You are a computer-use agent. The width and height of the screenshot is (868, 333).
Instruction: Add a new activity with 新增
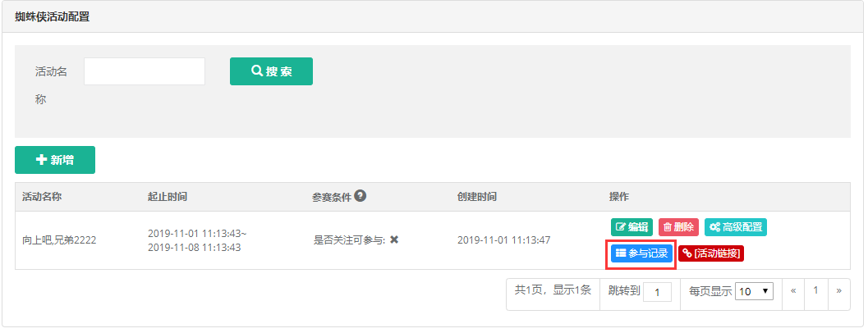[x=55, y=160]
